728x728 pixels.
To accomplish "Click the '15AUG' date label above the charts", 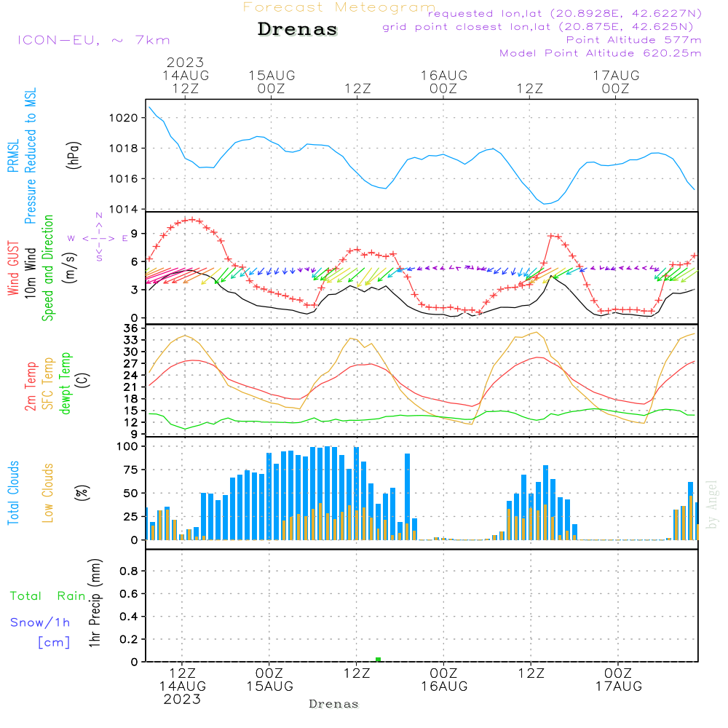I will tap(272, 75).
